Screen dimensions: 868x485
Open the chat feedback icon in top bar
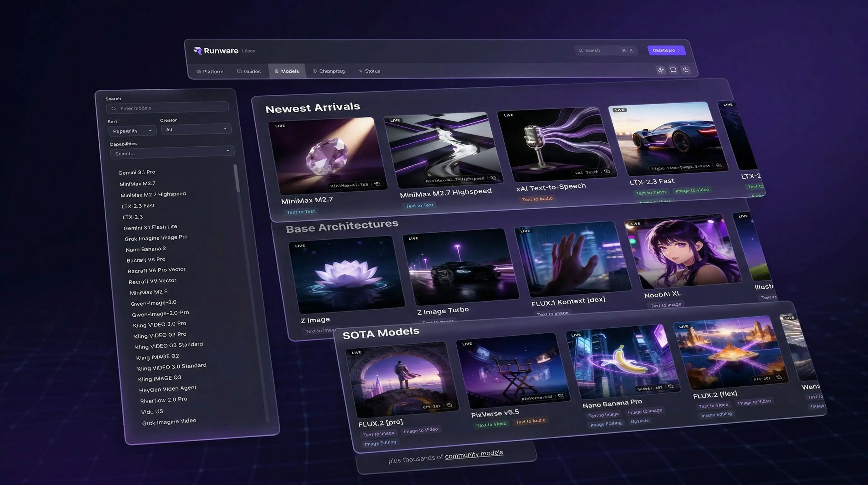(x=674, y=70)
